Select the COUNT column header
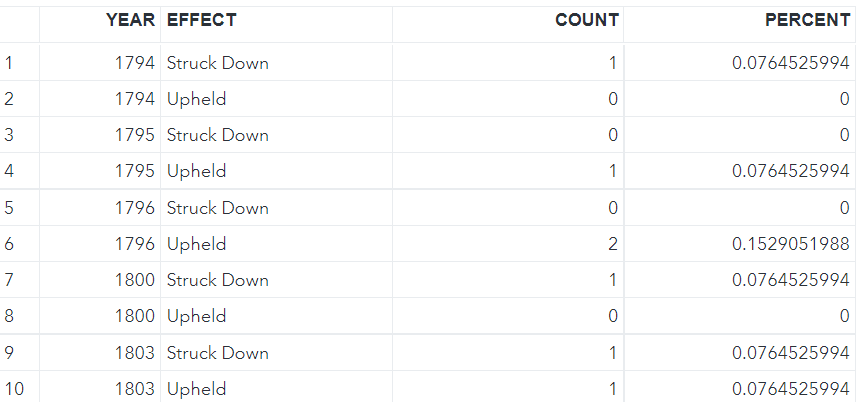856x402 pixels. pyautogui.click(x=586, y=20)
